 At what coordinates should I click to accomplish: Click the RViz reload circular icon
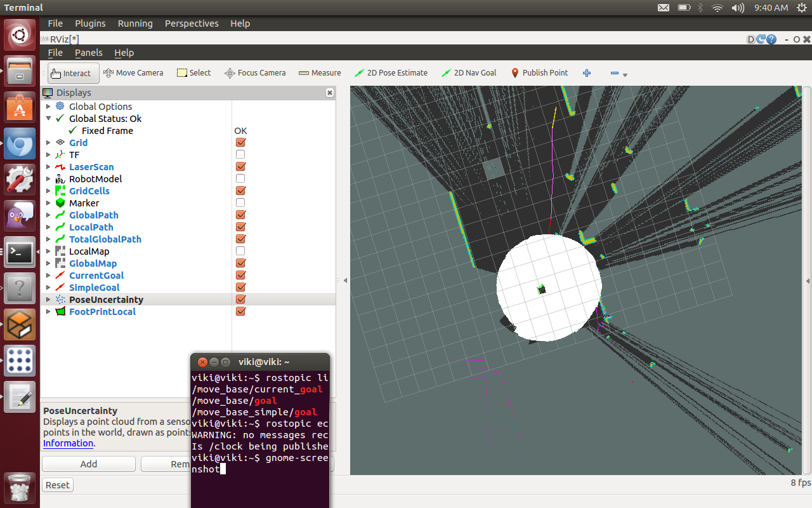[761, 39]
